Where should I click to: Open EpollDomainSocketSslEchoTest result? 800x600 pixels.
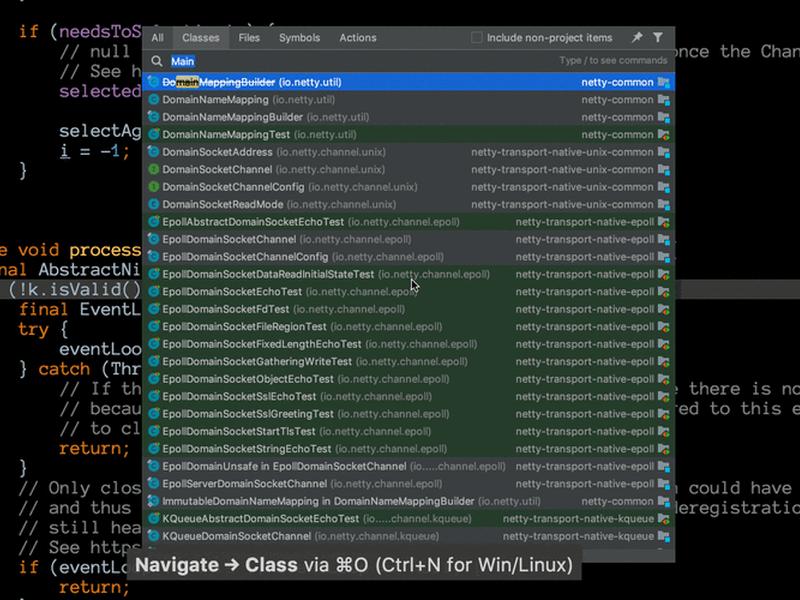pos(408,396)
